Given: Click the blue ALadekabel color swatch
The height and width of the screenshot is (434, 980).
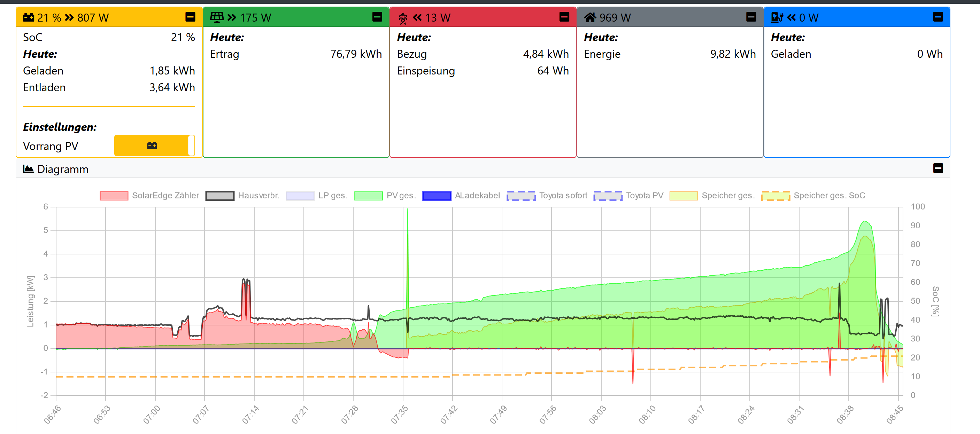Looking at the screenshot, I should (437, 196).
